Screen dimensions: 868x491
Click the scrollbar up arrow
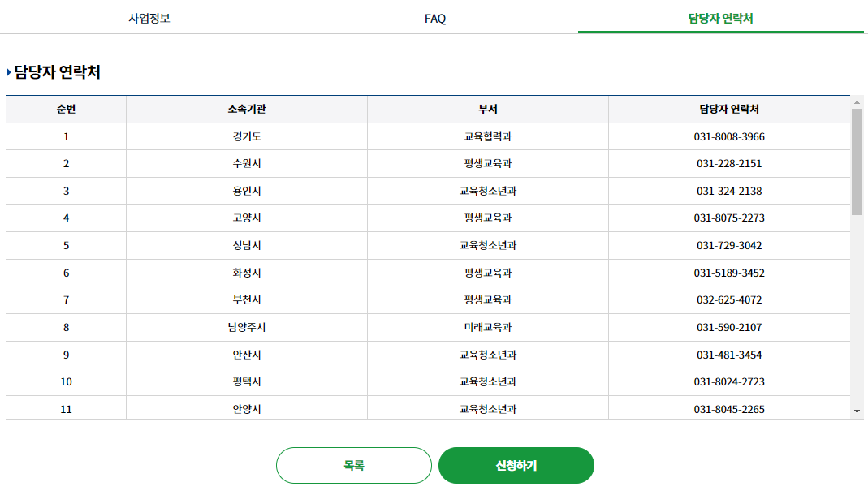(x=857, y=103)
